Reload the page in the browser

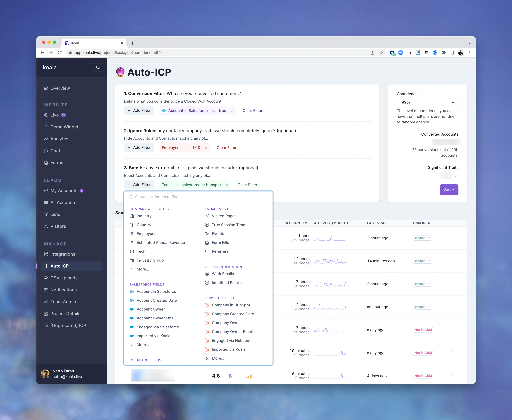tap(60, 53)
